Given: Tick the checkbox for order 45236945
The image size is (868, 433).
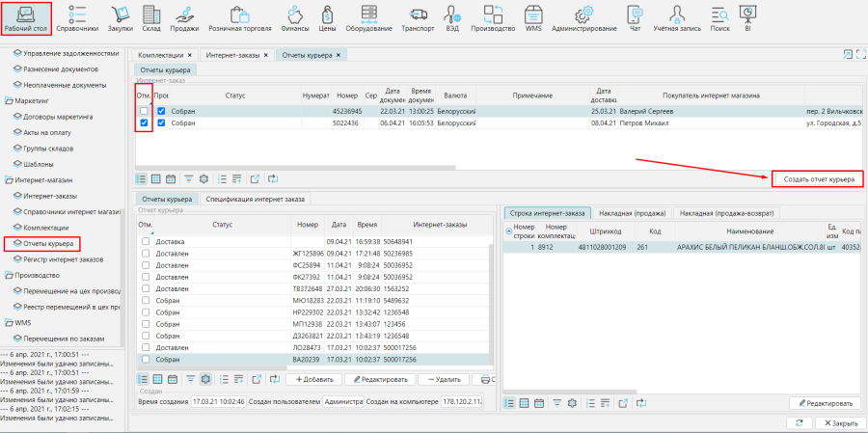Looking at the screenshot, I should pos(144,111).
